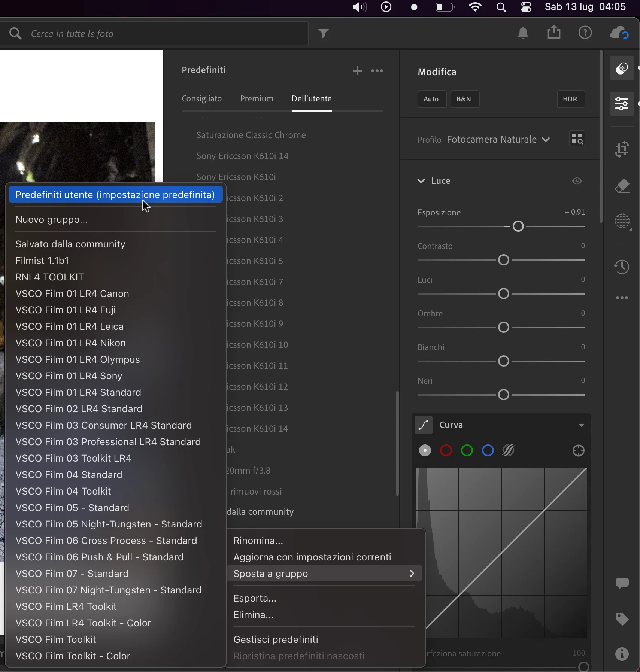This screenshot has height=672, width=640.
Task: Open macOS Spotlight search
Action: tap(501, 7)
